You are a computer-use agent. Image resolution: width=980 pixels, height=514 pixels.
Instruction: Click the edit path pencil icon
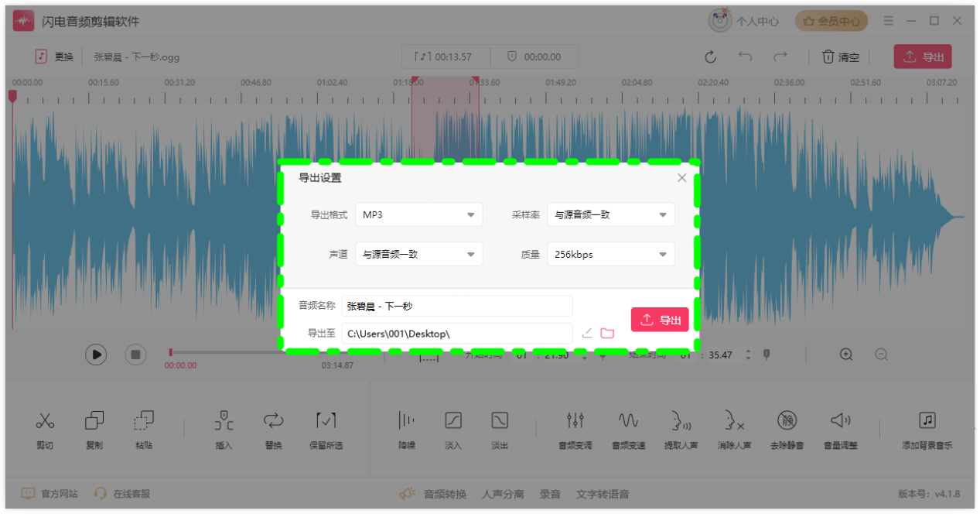587,333
